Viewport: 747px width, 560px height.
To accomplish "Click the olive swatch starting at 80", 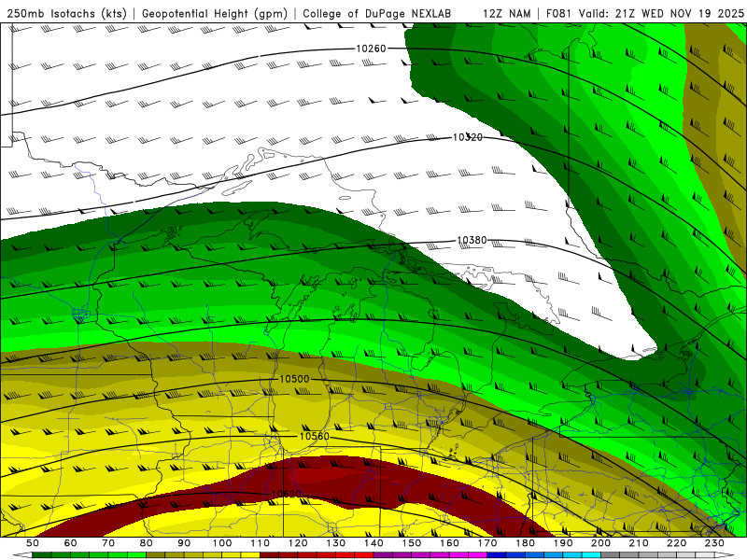I will pos(155,555).
